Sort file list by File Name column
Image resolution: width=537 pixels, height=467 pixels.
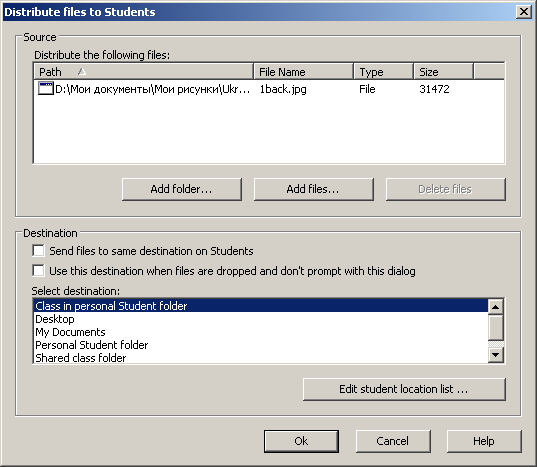click(x=304, y=72)
